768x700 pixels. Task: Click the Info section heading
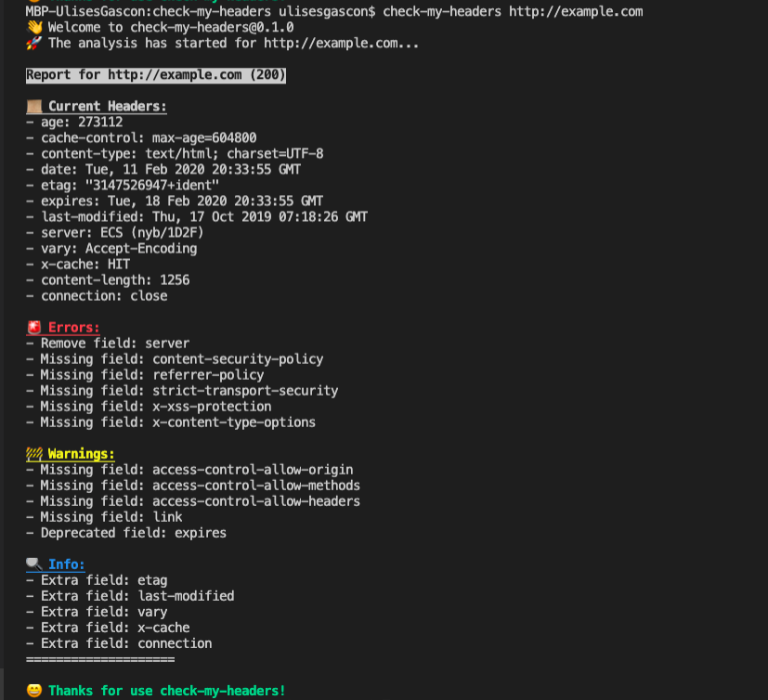pyautogui.click(x=66, y=564)
